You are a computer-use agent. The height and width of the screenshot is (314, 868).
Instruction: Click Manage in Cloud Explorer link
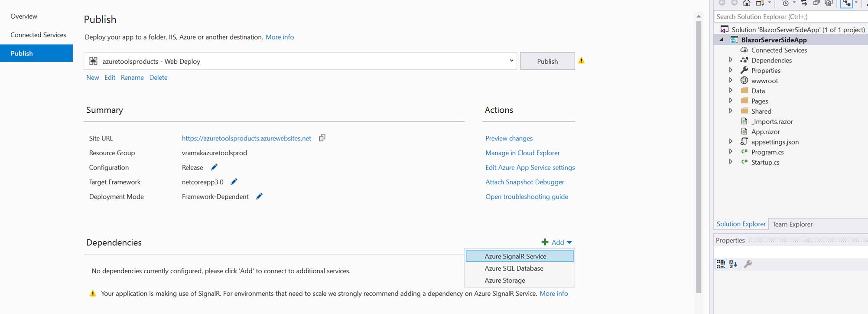coord(522,153)
